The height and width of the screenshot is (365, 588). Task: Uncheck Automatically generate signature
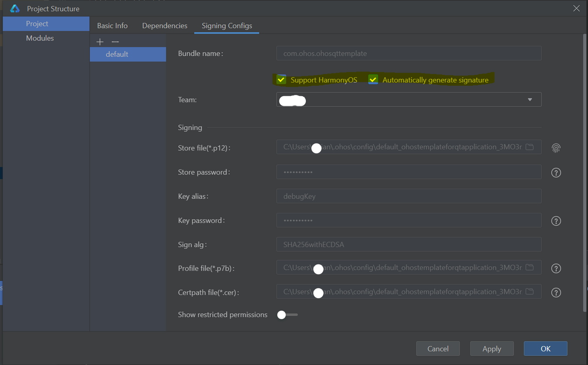click(x=373, y=79)
